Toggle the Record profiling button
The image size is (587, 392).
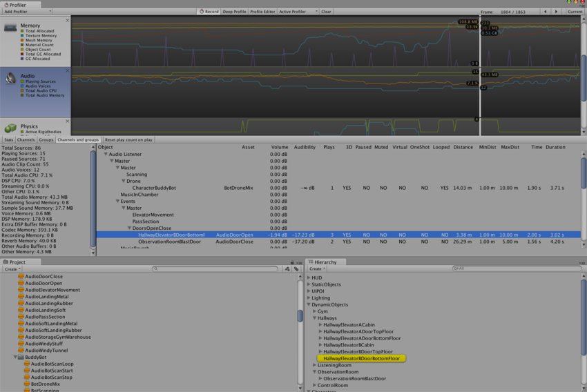pyautogui.click(x=209, y=12)
